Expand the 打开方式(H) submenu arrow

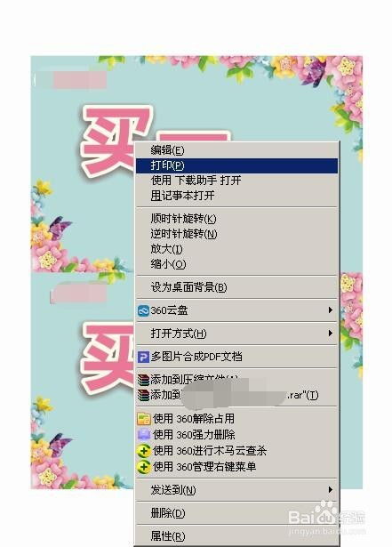coord(330,334)
